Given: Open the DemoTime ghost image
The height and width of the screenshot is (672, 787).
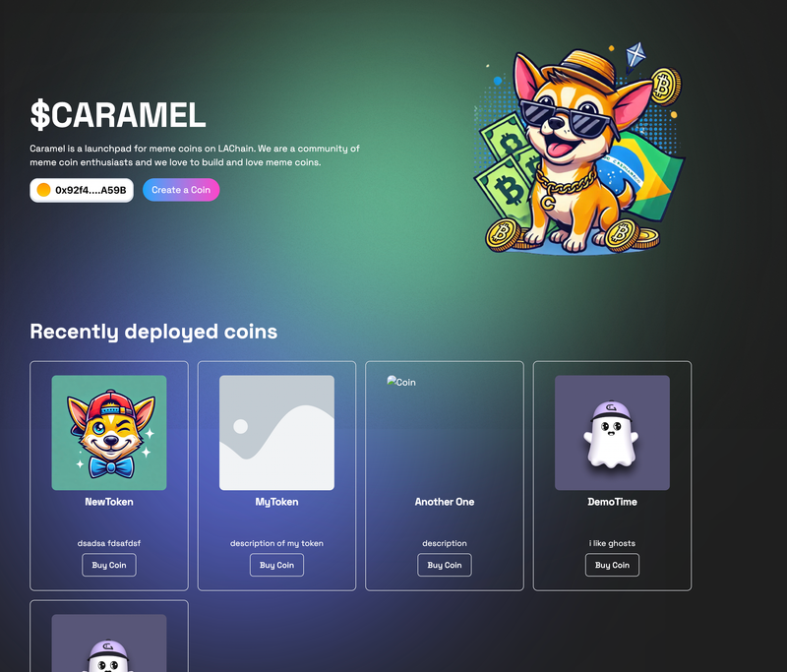Looking at the screenshot, I should (612, 433).
